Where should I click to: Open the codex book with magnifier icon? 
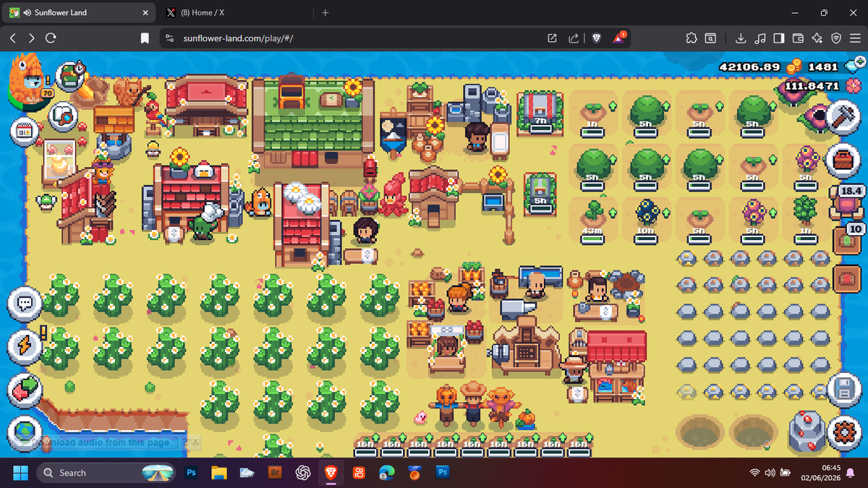(x=64, y=115)
